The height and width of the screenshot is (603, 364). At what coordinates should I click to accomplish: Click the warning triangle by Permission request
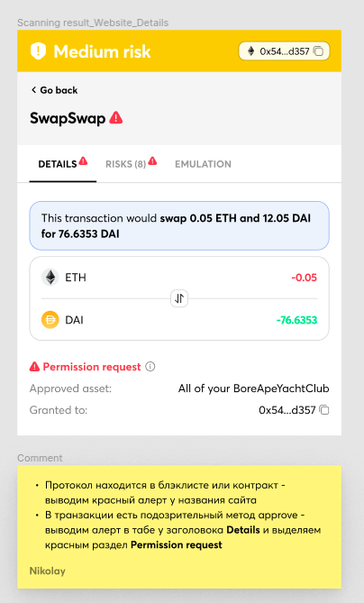click(34, 367)
